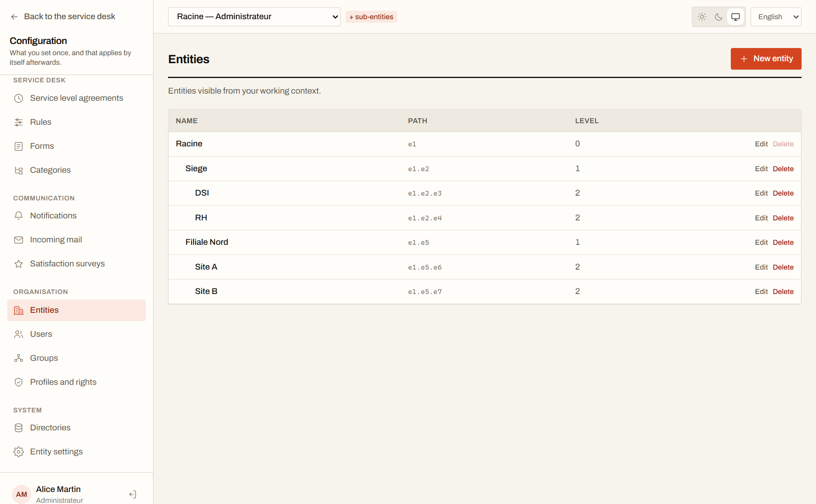Click the Entity settings gear icon

click(18, 452)
